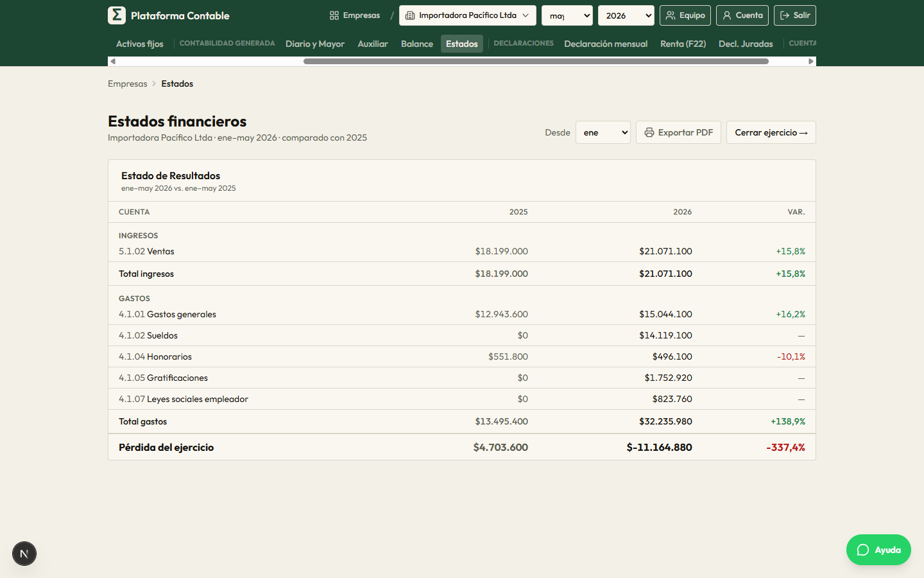Open the Ayuda help chat button
The image size is (924, 578).
pyautogui.click(x=878, y=550)
